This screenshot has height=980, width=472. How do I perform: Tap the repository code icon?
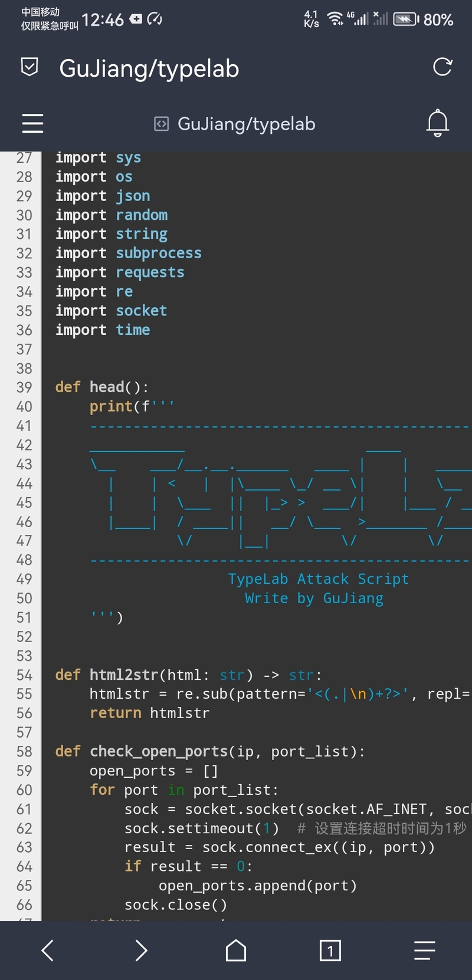coord(161,124)
